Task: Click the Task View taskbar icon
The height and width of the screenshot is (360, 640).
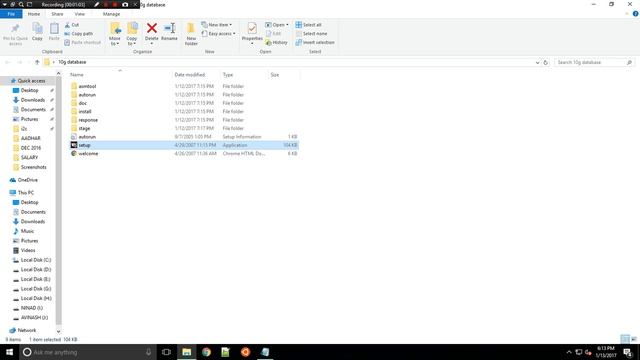Action: click(166, 352)
